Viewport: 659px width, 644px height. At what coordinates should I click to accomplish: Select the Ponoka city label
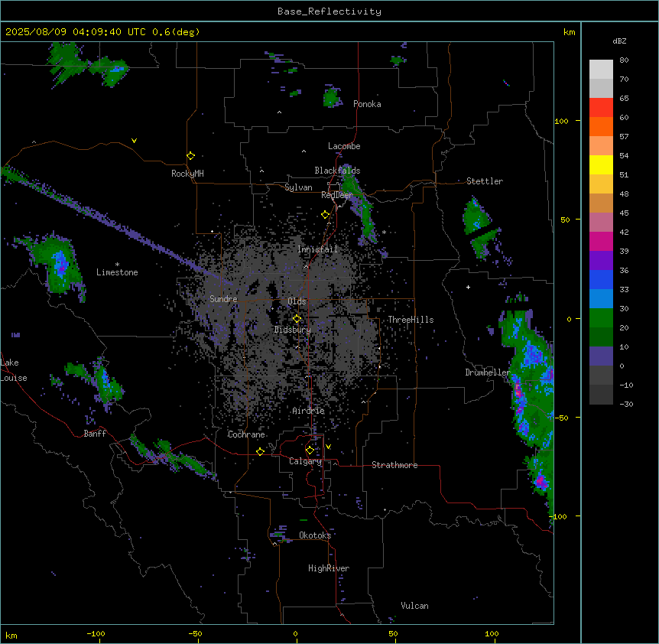tap(367, 104)
